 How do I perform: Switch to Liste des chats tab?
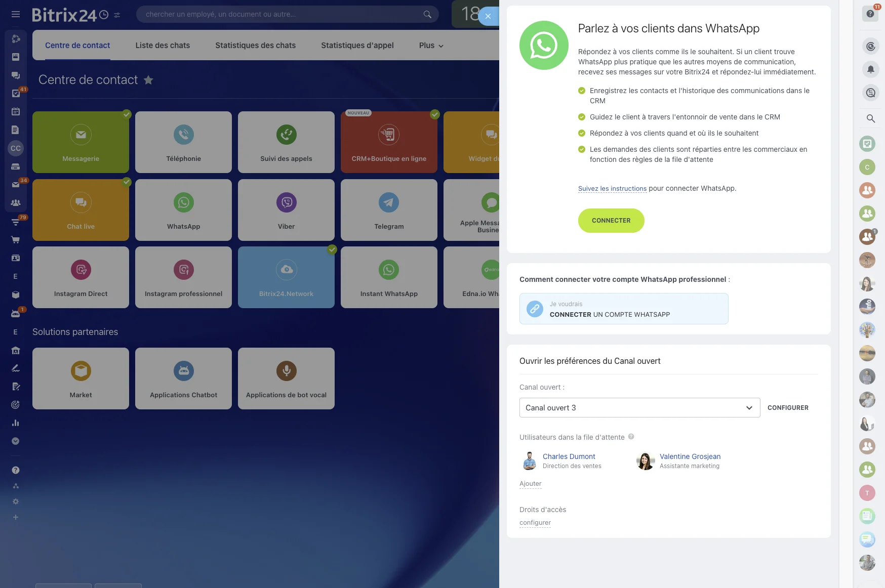pyautogui.click(x=163, y=46)
